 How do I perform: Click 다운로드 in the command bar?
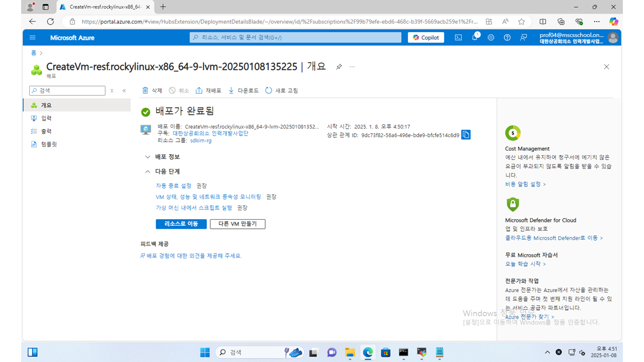(244, 90)
